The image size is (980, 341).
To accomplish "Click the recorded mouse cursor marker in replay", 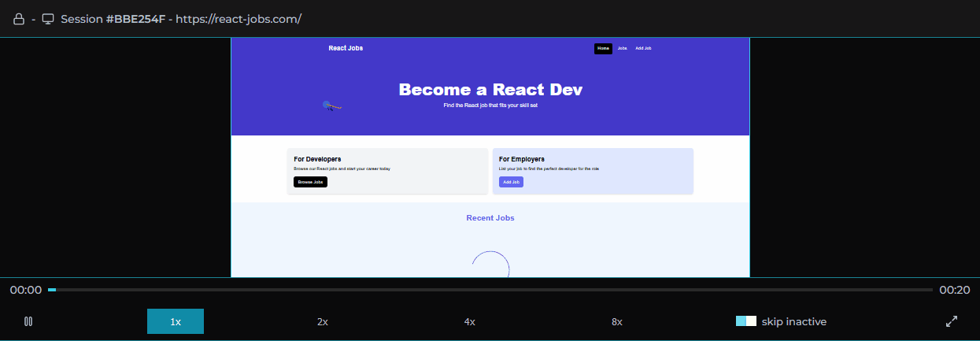I will 330,106.
